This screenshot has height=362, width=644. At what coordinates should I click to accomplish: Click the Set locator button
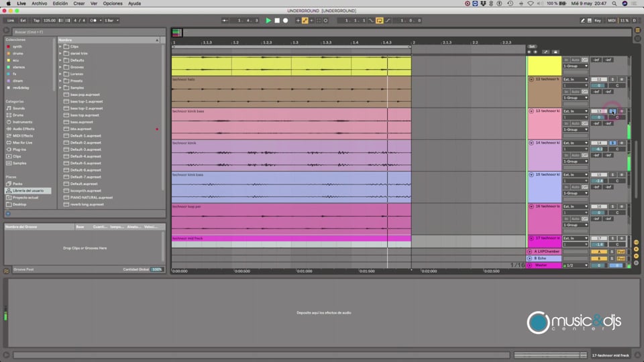pos(532,46)
